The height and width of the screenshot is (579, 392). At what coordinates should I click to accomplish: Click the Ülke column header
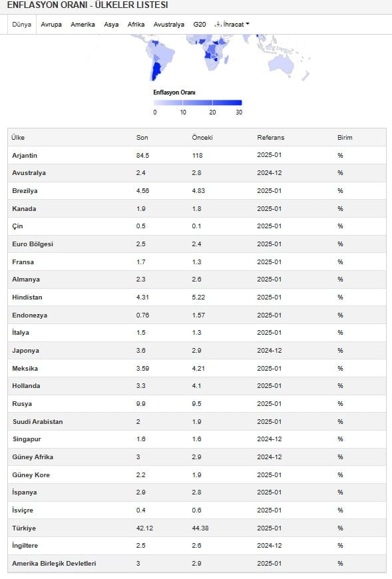18,137
